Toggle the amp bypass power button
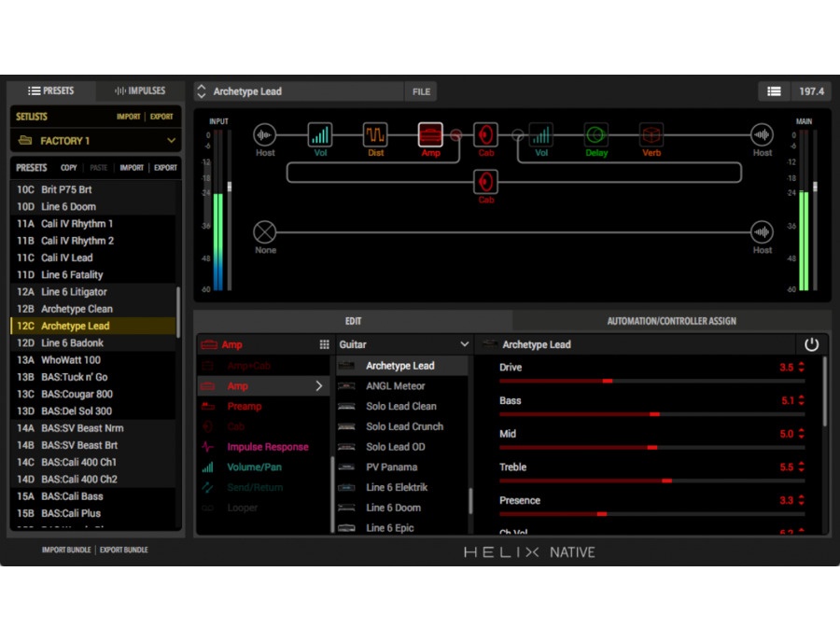 tap(811, 343)
